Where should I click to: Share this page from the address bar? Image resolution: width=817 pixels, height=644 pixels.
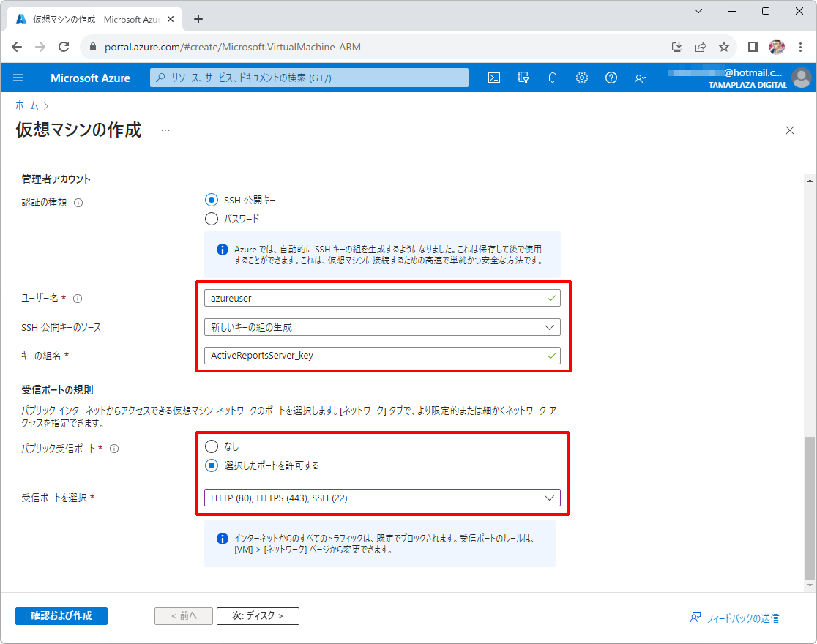coord(701,47)
